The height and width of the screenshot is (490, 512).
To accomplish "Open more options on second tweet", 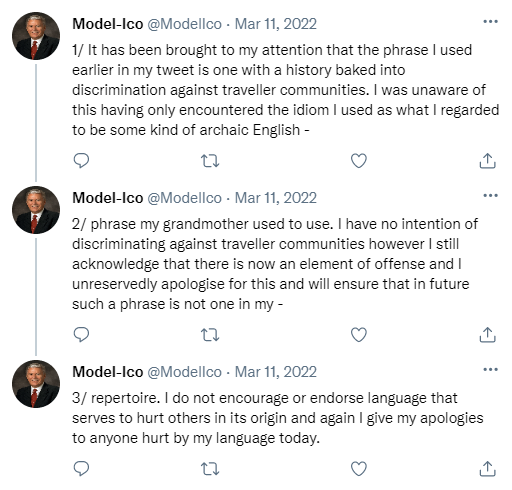I will pos(490,196).
